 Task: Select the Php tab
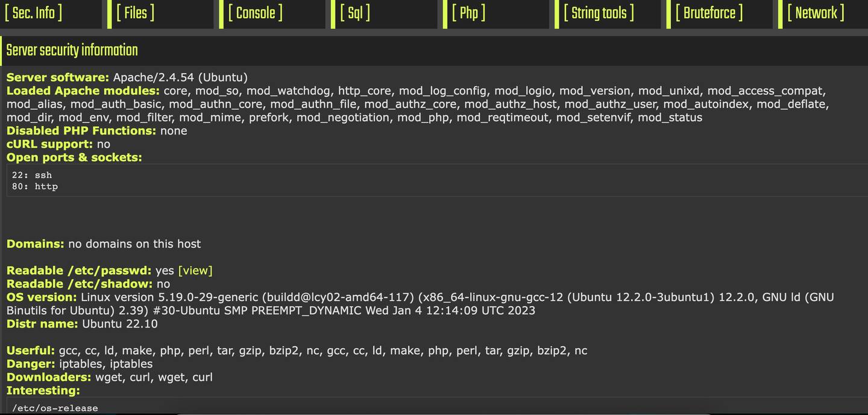(x=468, y=13)
